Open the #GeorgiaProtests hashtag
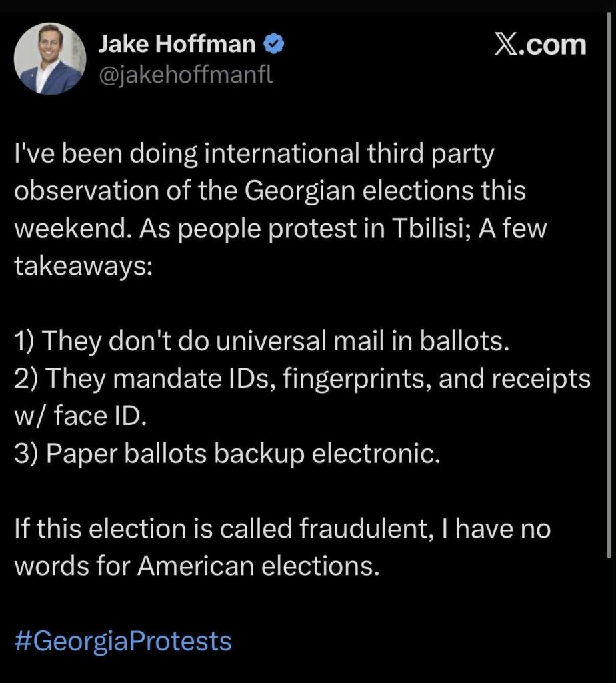 (x=123, y=642)
